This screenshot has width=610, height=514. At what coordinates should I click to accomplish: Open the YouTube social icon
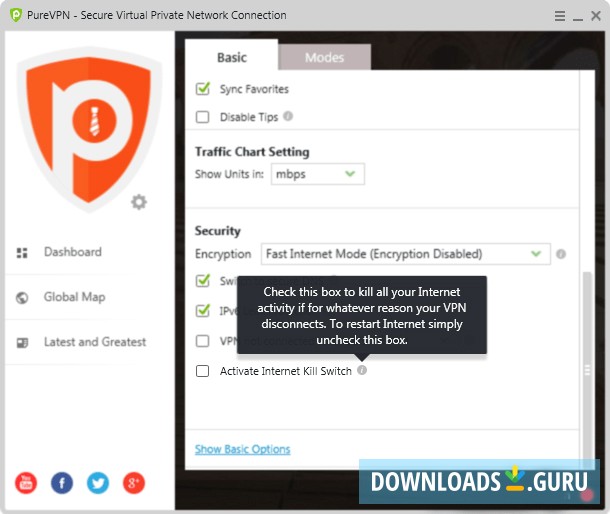coord(26,483)
